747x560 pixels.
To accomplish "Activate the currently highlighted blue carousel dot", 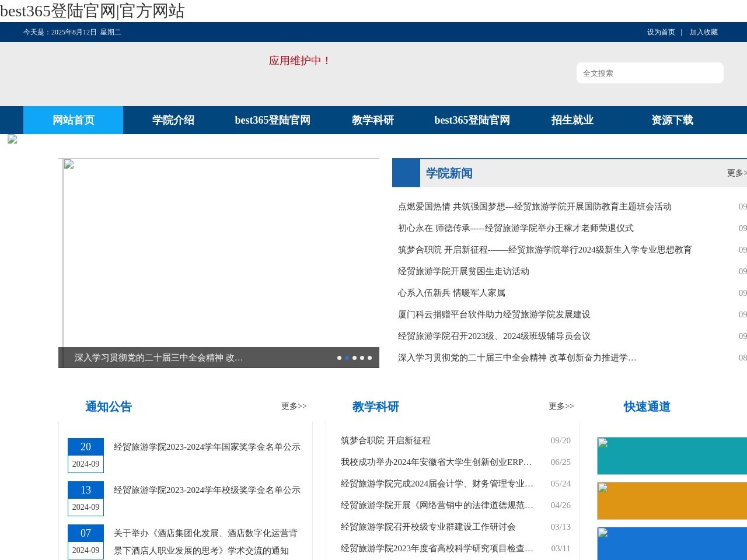I will tap(346, 358).
